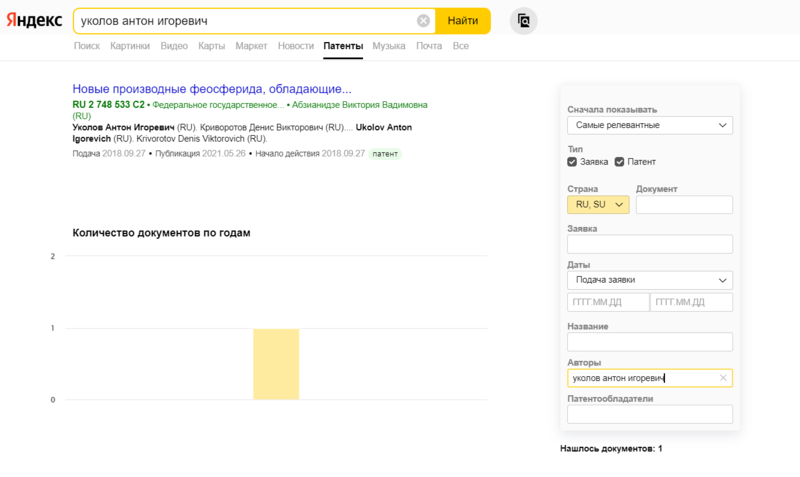
Task: Toggle the Патент checkbox
Action: [620, 162]
